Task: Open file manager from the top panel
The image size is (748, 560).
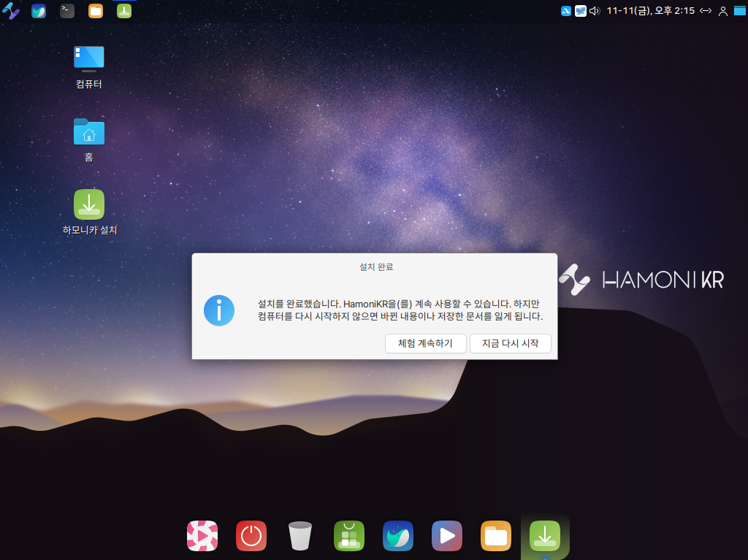Action: (96, 11)
